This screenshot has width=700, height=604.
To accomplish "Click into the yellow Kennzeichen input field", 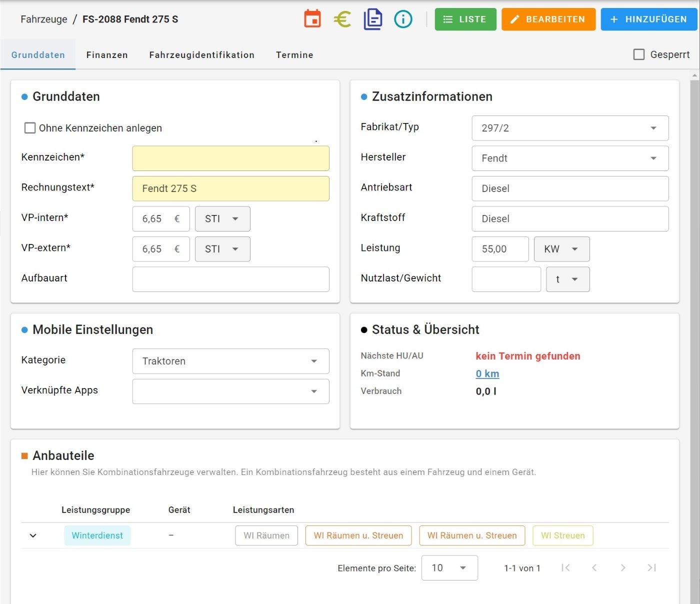I will [x=230, y=158].
